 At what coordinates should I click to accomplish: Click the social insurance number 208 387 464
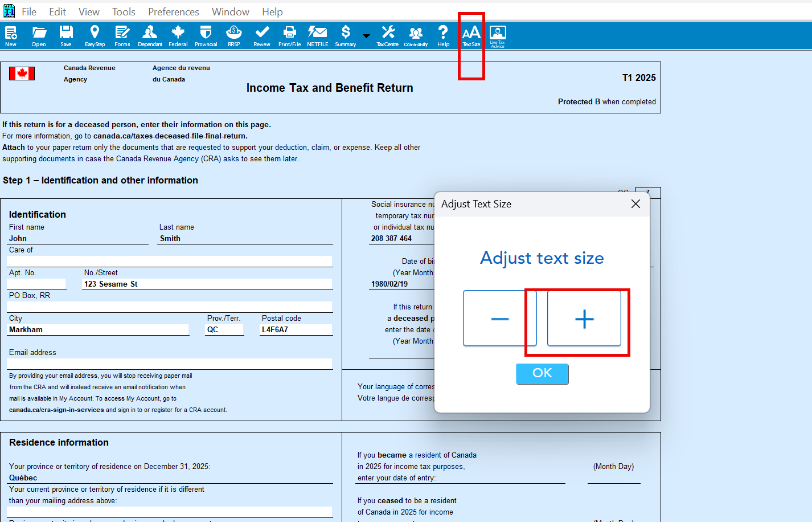pyautogui.click(x=391, y=239)
